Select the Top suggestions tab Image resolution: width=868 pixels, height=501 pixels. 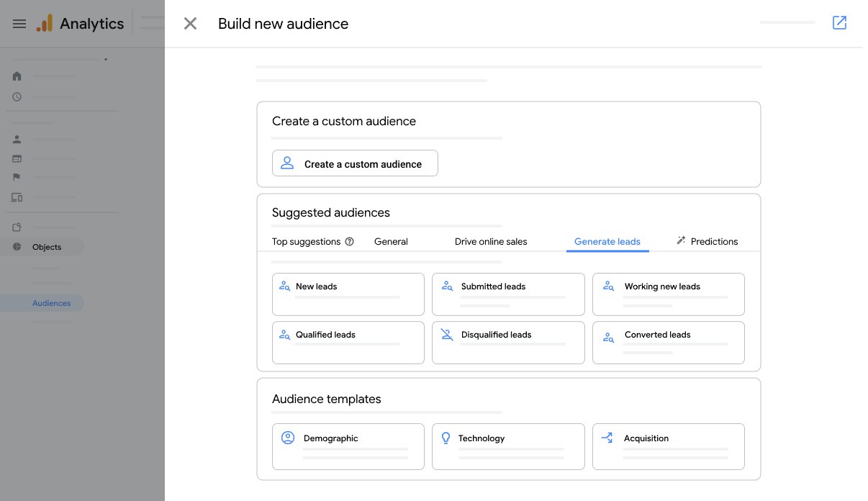coord(306,242)
